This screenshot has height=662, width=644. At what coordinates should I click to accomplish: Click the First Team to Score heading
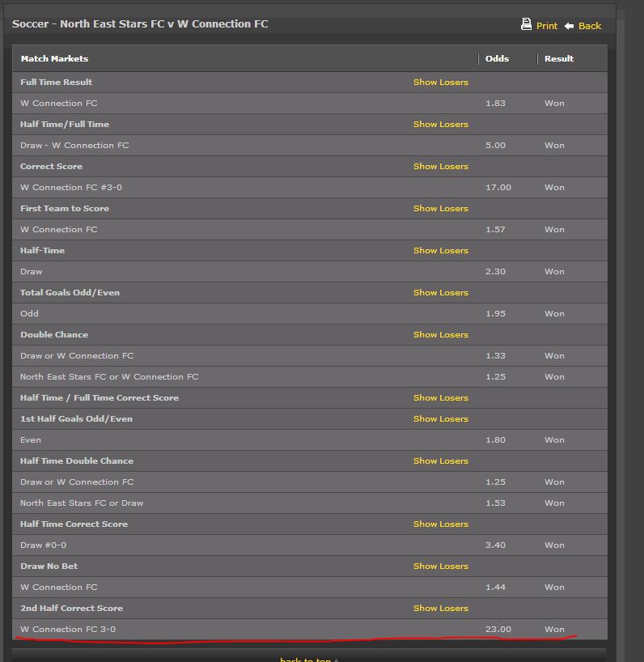65,209
